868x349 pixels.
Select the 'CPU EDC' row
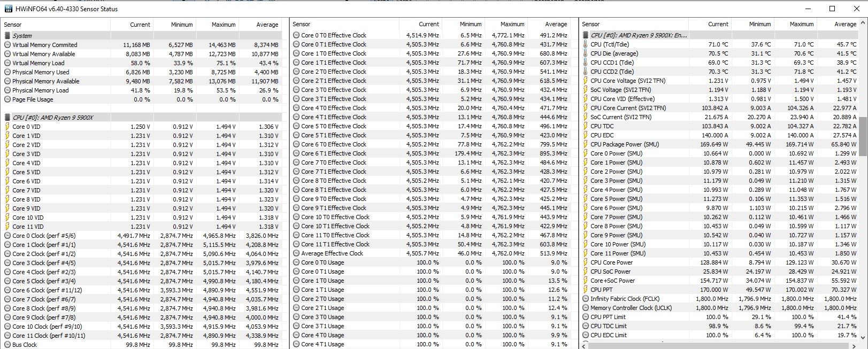(719, 135)
